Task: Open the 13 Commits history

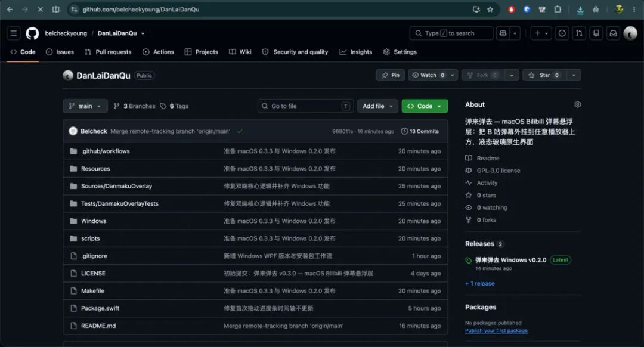Action: (x=420, y=131)
